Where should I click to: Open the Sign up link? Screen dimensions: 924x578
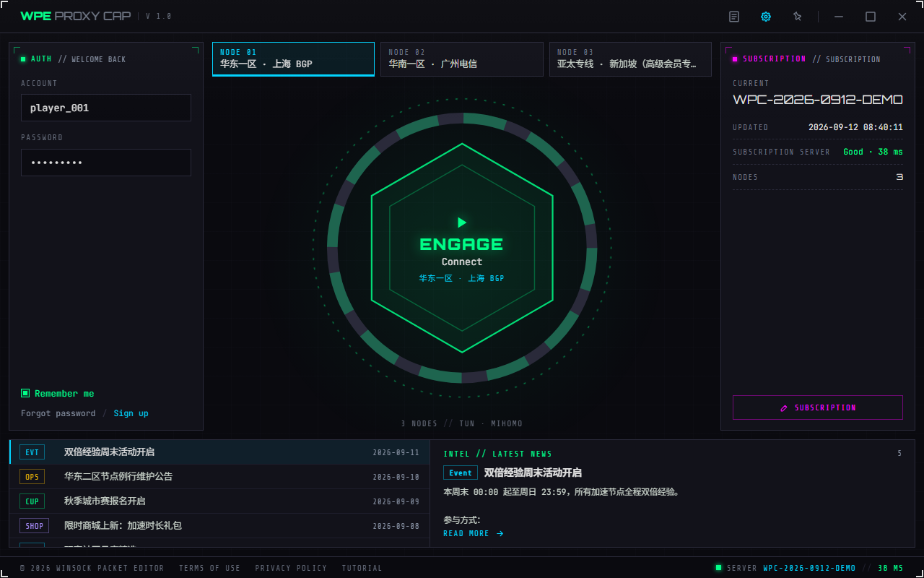click(x=131, y=413)
